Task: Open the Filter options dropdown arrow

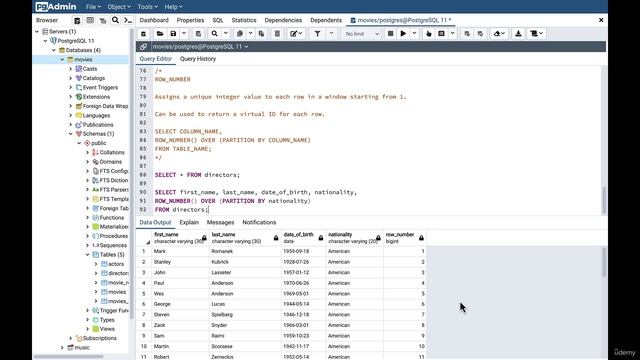Action: 331,34
